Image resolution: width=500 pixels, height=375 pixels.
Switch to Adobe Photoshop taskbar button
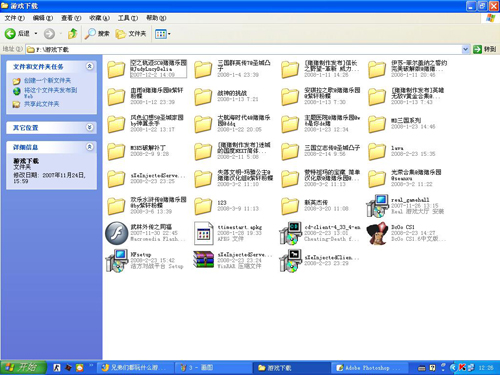click(369, 368)
